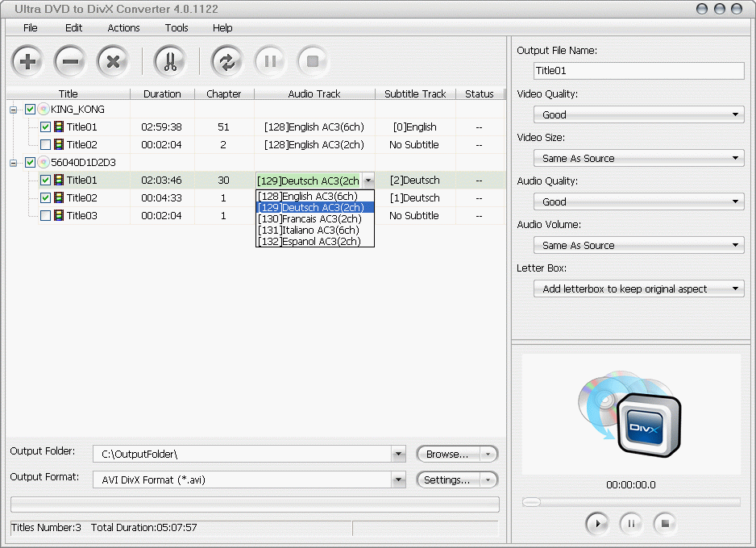Collapse the KING_KONG tree node

click(x=14, y=110)
